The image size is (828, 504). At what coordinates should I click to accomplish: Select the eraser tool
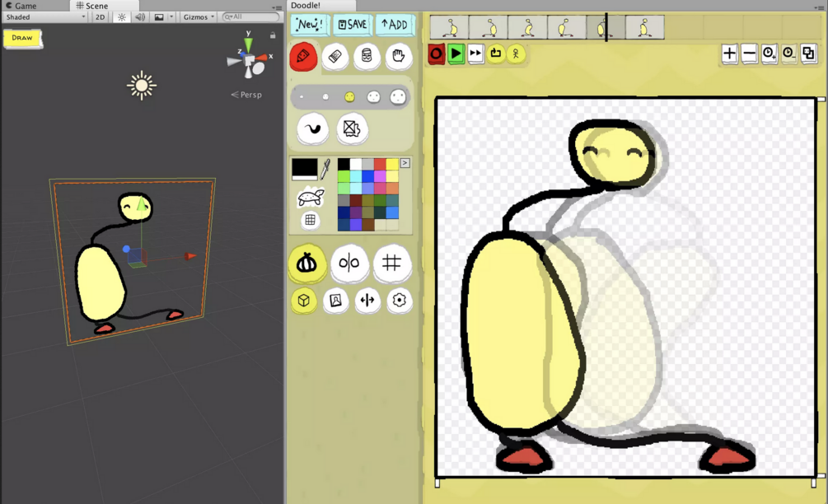point(334,57)
